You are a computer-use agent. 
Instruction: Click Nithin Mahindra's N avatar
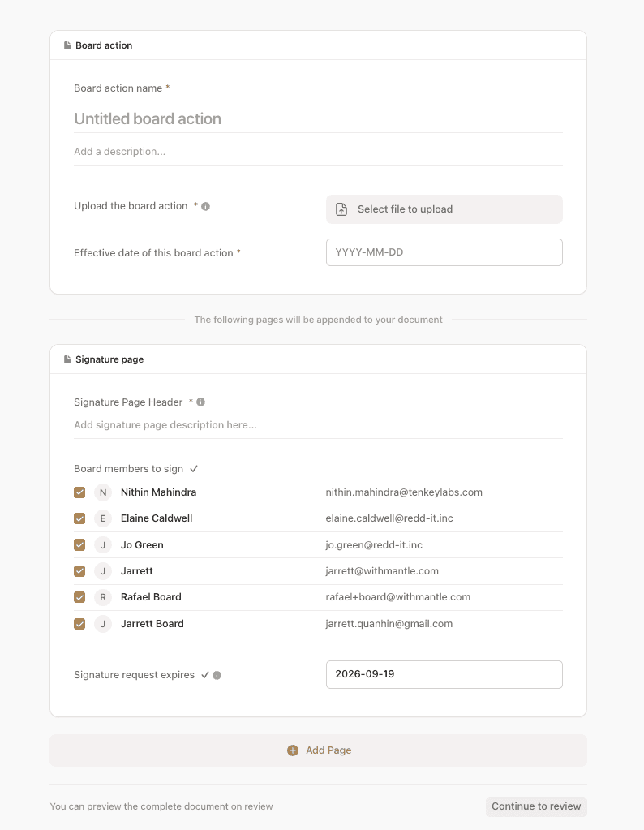103,492
